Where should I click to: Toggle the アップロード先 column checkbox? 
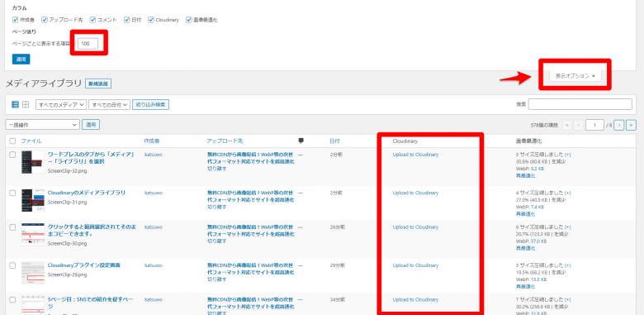click(x=45, y=20)
